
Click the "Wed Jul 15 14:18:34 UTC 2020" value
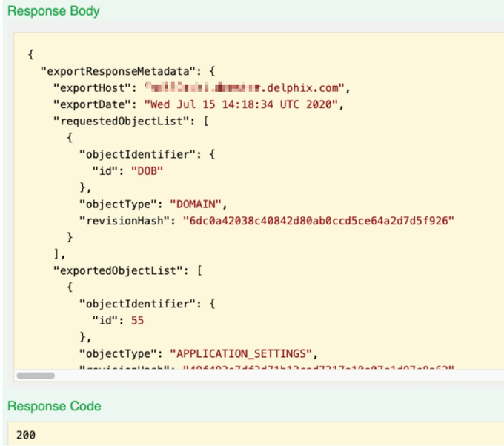[241, 104]
